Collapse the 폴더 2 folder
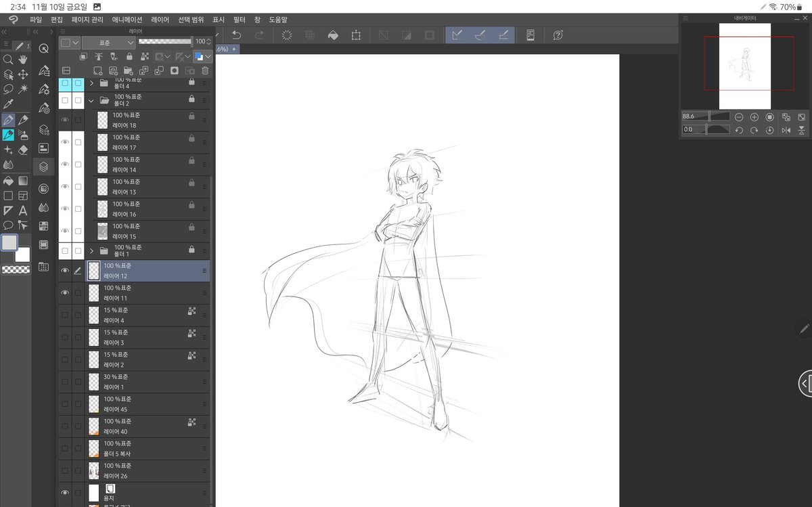 pyautogui.click(x=91, y=100)
